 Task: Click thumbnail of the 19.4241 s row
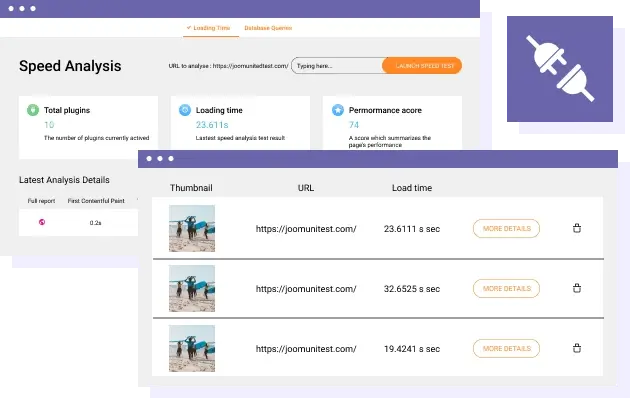click(x=192, y=348)
